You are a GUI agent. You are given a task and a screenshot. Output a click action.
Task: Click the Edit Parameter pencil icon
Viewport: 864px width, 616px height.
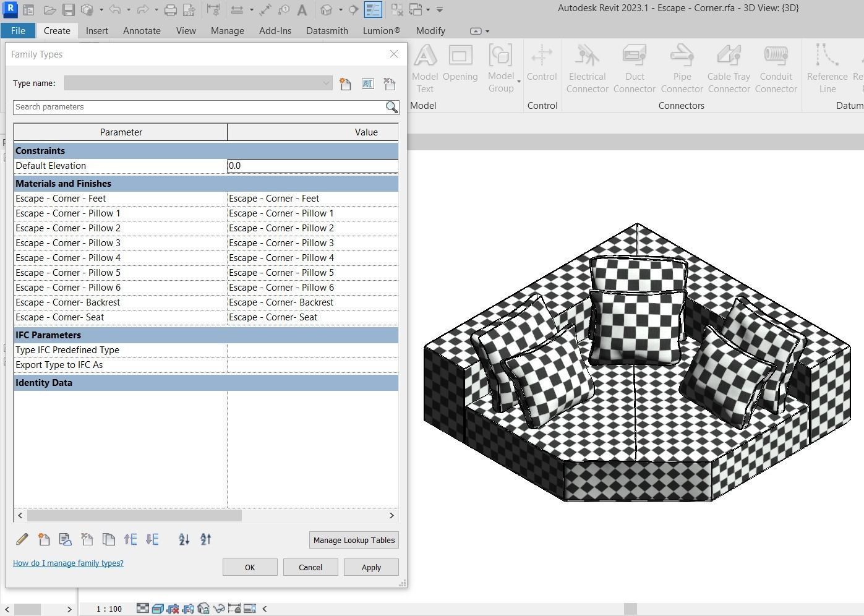(22, 539)
